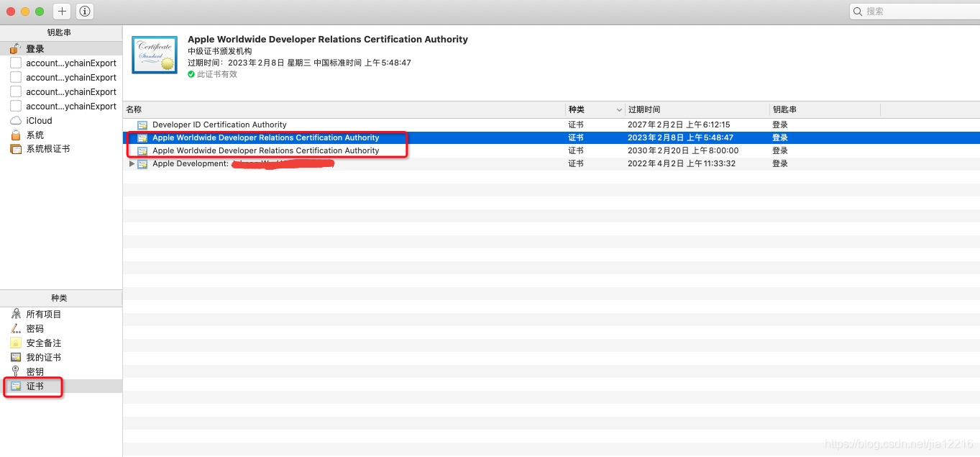
Task: Click the bold certificate title in the header
Action: coord(328,39)
